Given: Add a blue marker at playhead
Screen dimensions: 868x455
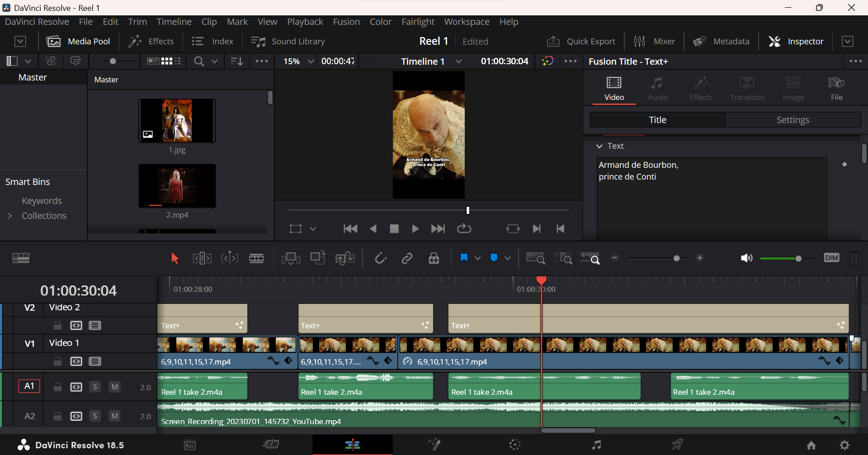Looking at the screenshot, I should [x=494, y=258].
